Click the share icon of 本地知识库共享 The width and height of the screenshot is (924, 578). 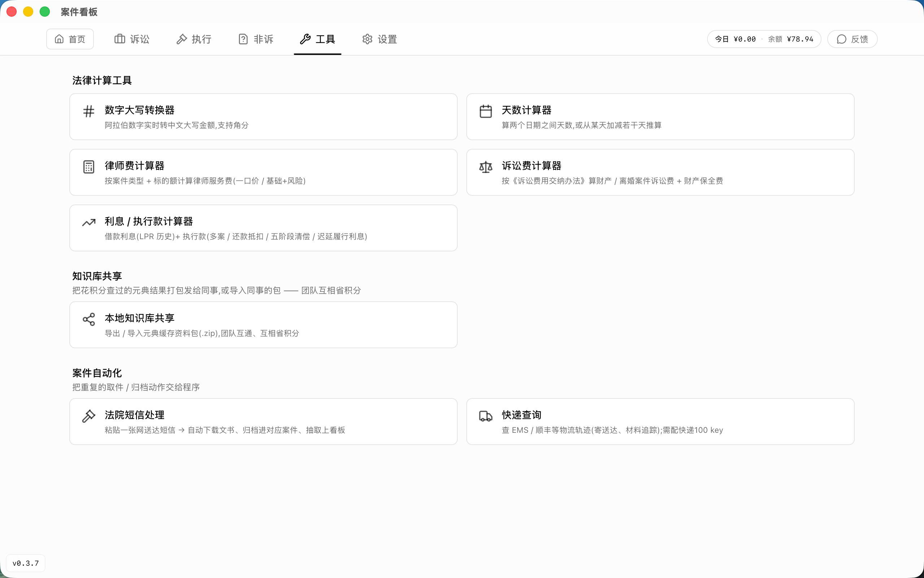tap(88, 319)
